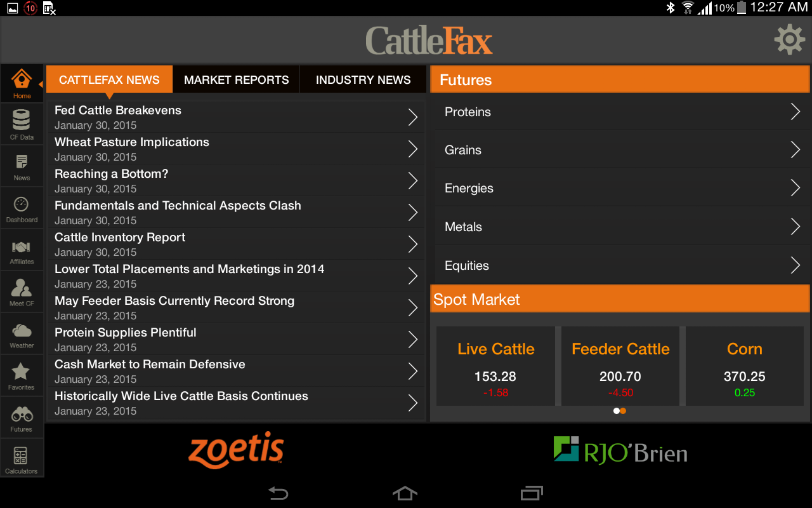Open Reaching a Bottom? via its chevron
Screen dimensions: 812x508
413,180
